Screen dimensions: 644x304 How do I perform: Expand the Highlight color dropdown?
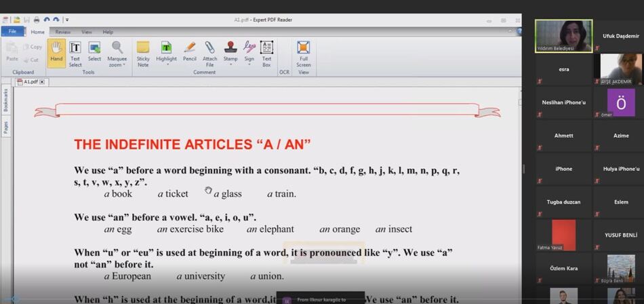pyautogui.click(x=166, y=64)
